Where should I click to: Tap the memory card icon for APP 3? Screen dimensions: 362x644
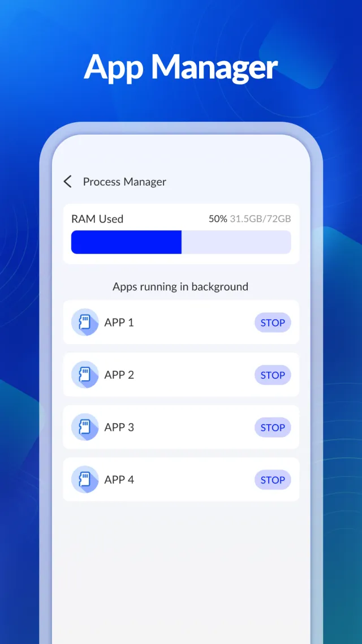point(85,427)
